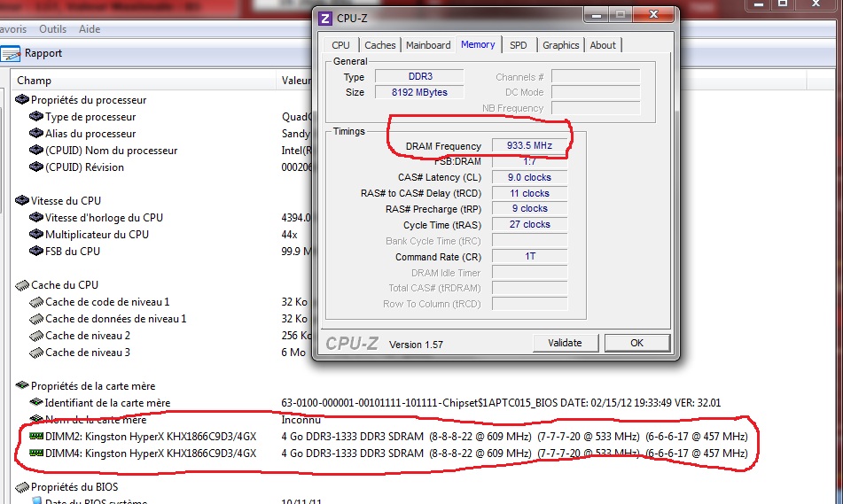
Task: Click the DIMM4 memory module icon
Action: [36, 454]
